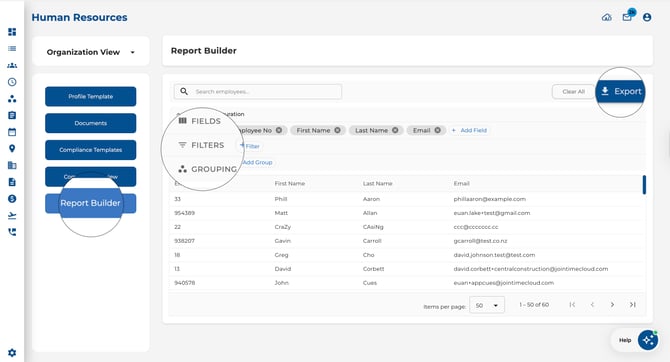
Task: Open the people group sidebar icon
Action: pyautogui.click(x=12, y=65)
